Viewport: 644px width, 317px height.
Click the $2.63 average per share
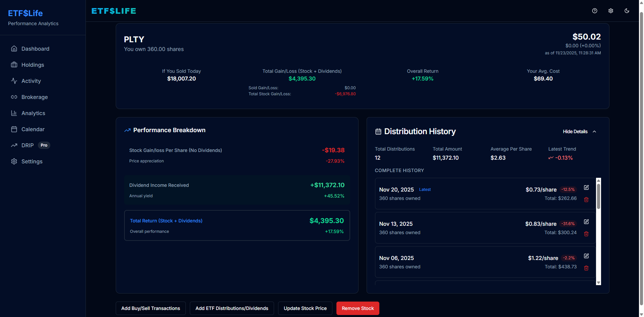[x=498, y=158]
